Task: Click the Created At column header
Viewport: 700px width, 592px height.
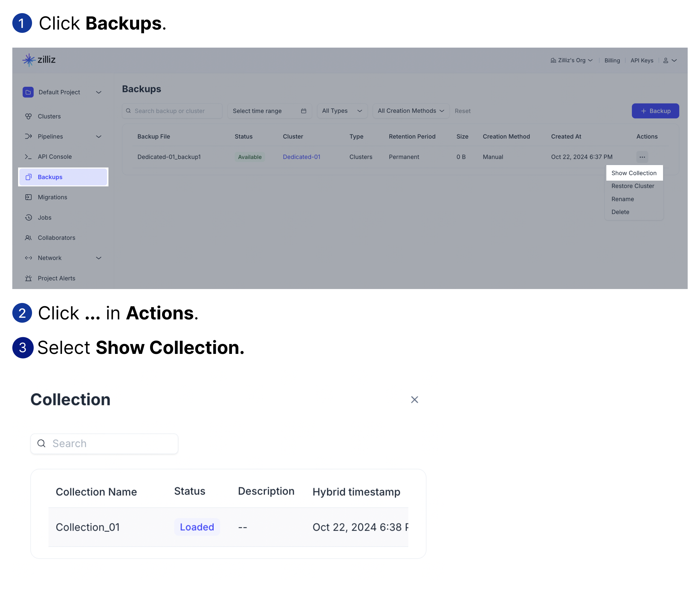Action: (x=566, y=137)
